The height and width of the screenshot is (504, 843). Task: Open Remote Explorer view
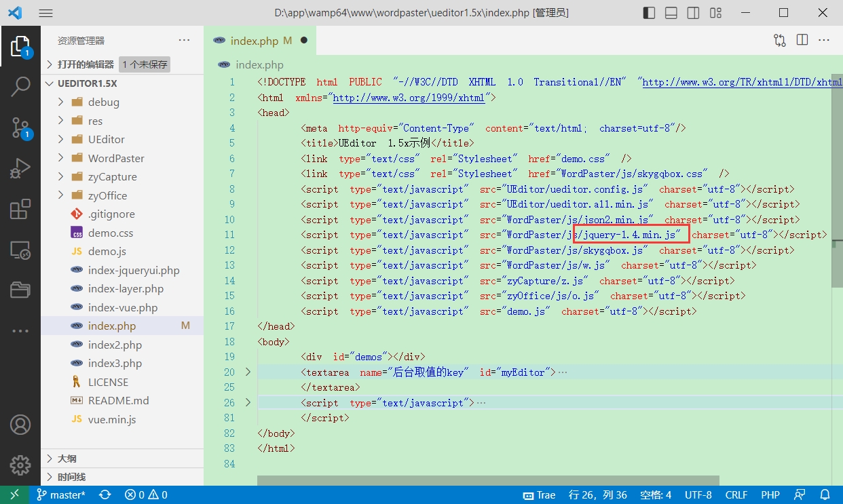20,251
